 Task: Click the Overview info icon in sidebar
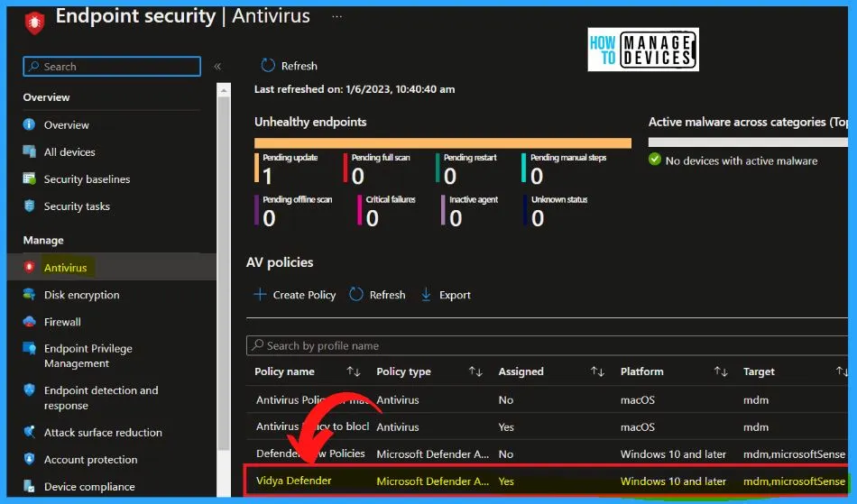tap(29, 124)
